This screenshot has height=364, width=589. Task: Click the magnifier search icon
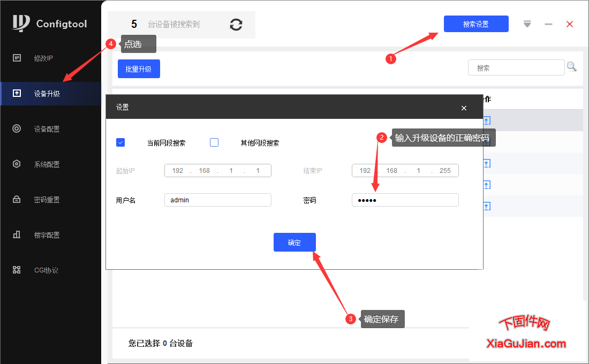[571, 66]
